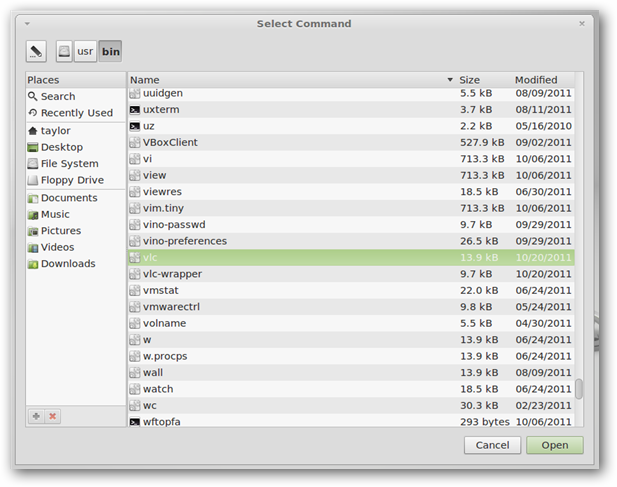Open the Music bookmark

(x=76, y=214)
